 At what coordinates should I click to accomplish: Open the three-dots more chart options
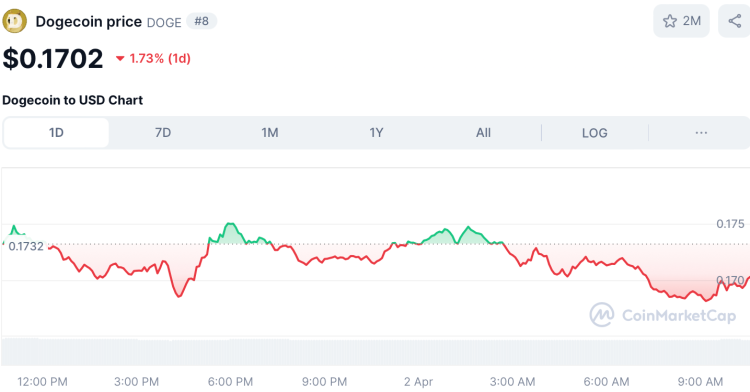(701, 132)
